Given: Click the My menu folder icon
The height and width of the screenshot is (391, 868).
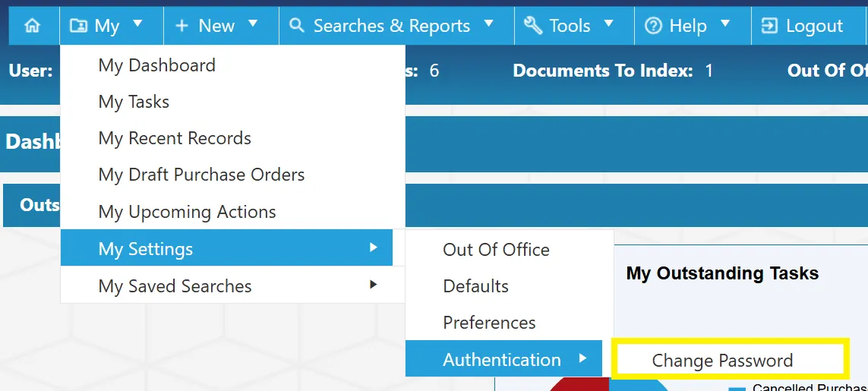Looking at the screenshot, I should coord(79,26).
